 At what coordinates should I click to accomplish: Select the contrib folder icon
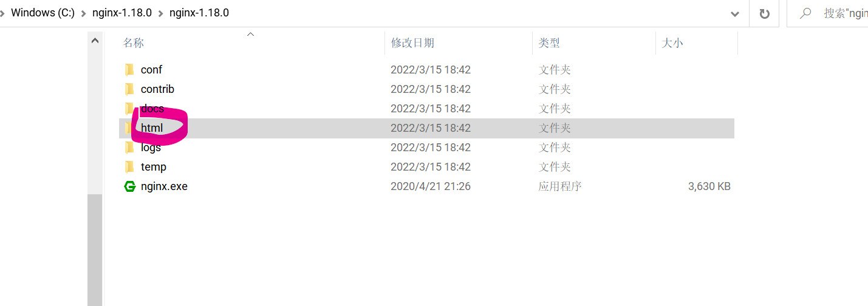coord(129,89)
